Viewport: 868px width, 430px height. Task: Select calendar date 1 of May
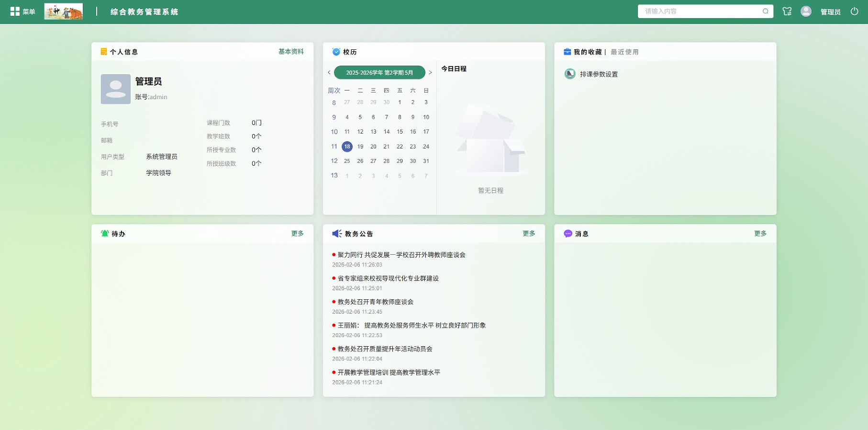click(400, 102)
